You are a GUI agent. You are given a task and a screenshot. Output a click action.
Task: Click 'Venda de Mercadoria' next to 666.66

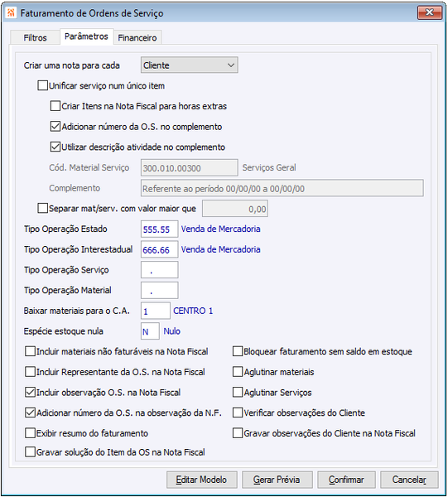tap(221, 249)
